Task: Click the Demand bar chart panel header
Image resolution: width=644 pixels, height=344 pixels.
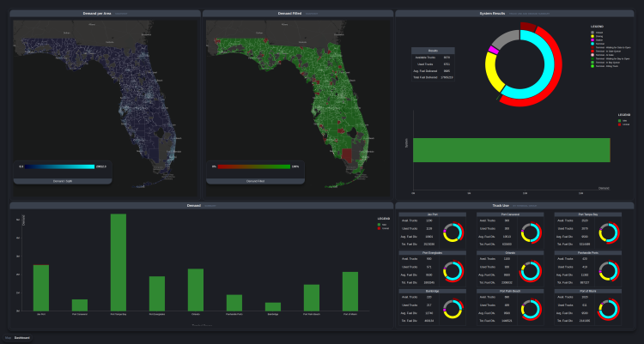Action: 201,205
